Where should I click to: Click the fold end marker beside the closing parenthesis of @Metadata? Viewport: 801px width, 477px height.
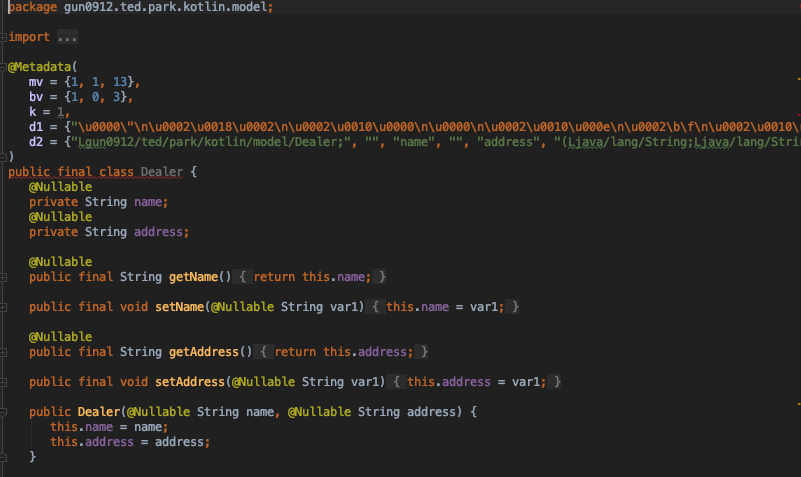pyautogui.click(x=3, y=156)
